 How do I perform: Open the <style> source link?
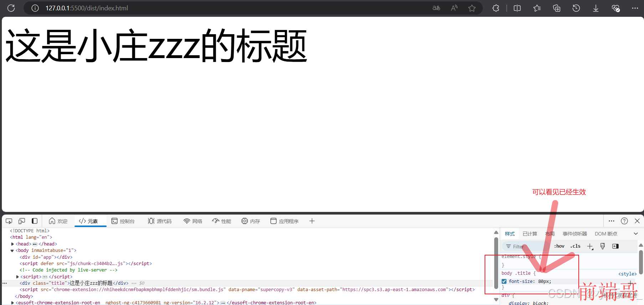[x=627, y=274]
